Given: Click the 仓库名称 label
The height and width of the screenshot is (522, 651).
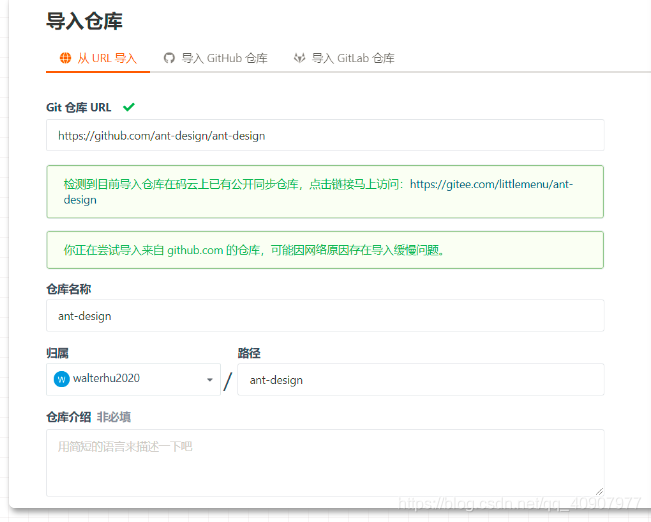Looking at the screenshot, I should point(69,289).
